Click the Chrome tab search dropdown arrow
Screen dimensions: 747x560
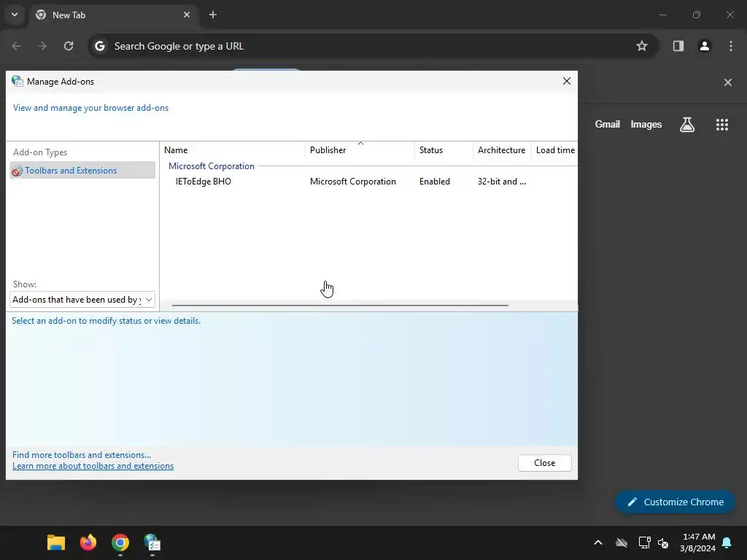[x=15, y=15]
